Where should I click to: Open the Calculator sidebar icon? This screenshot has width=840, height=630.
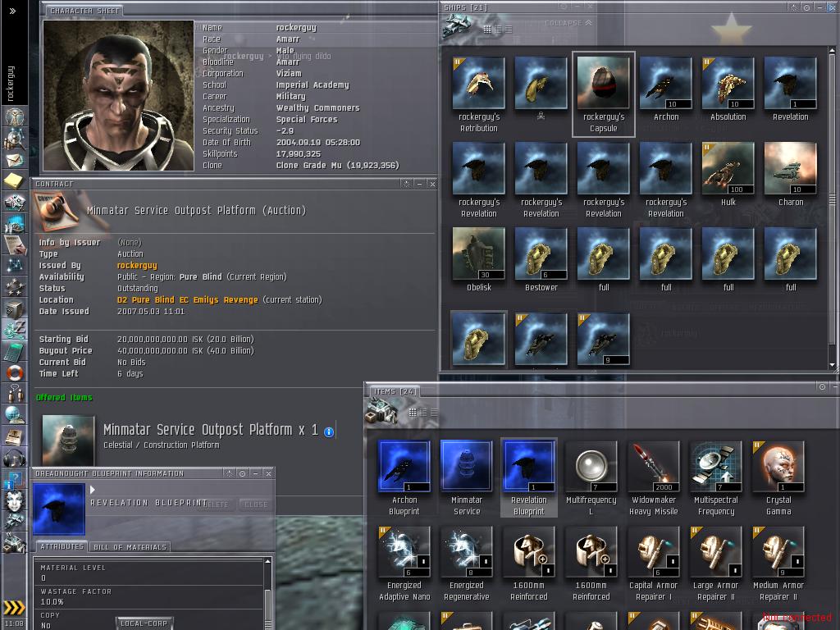(15, 351)
